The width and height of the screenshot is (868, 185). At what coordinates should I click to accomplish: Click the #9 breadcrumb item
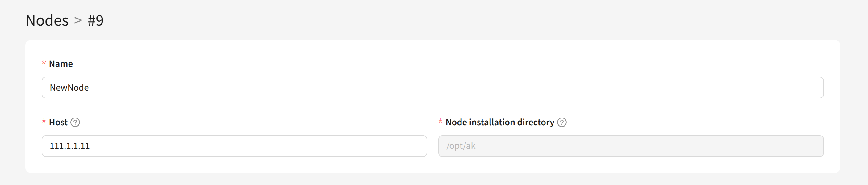pyautogui.click(x=96, y=20)
